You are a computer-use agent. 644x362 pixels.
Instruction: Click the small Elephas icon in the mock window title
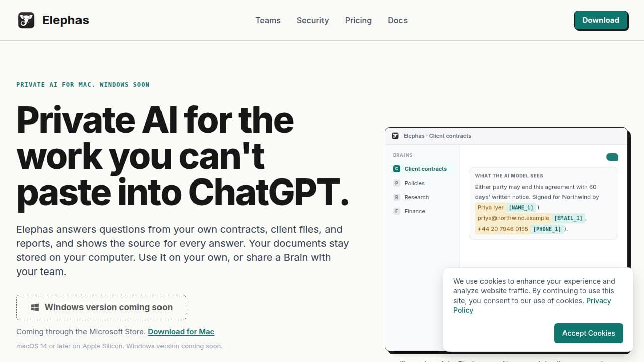click(395, 136)
